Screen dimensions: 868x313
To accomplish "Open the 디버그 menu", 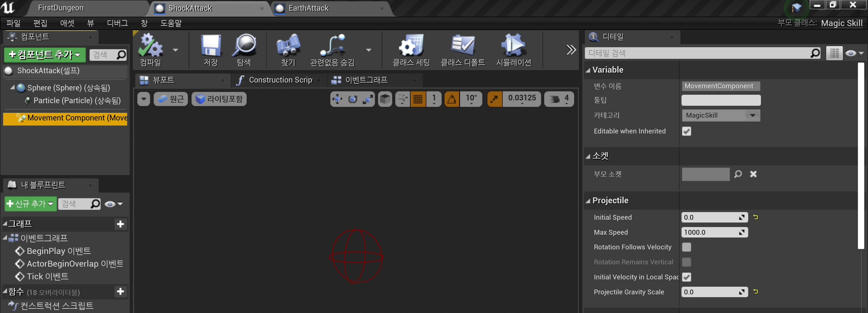I will (117, 23).
